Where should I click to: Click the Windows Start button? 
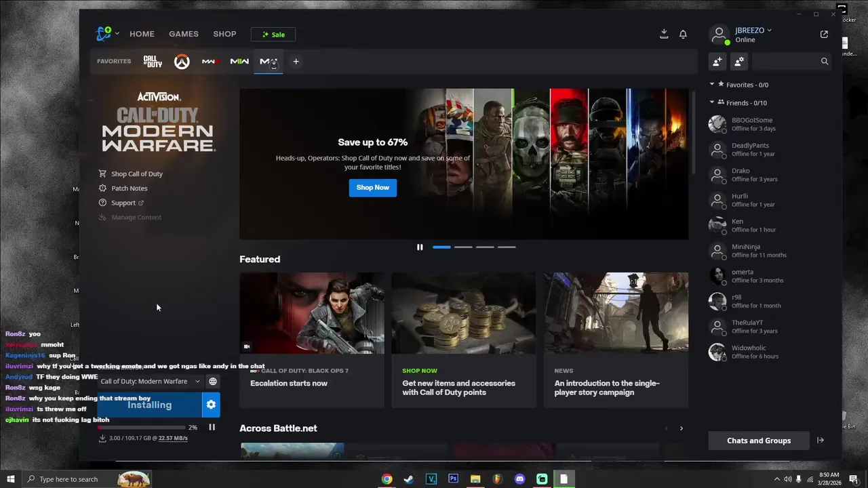(x=11, y=479)
